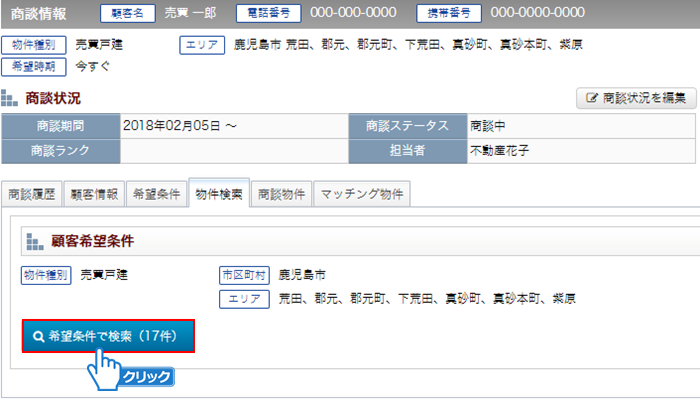The height and width of the screenshot is (403, 700).
Task: Click the 電話番号 label badge
Action: [268, 13]
